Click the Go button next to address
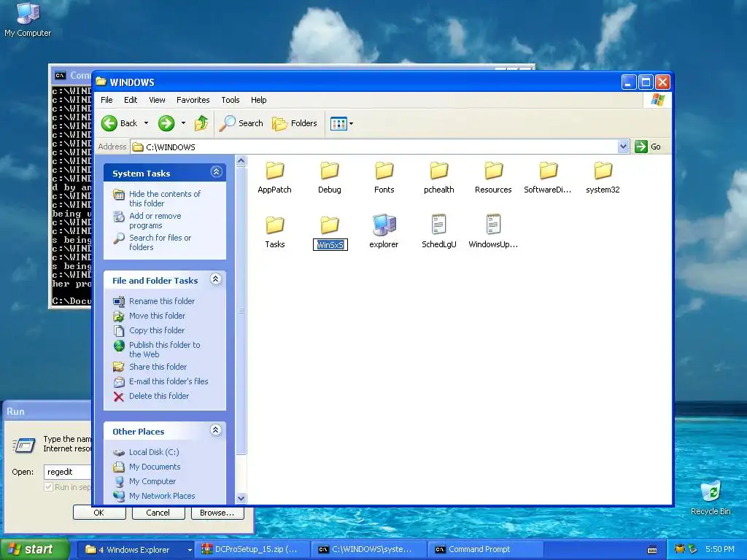747x560 pixels. [x=648, y=147]
